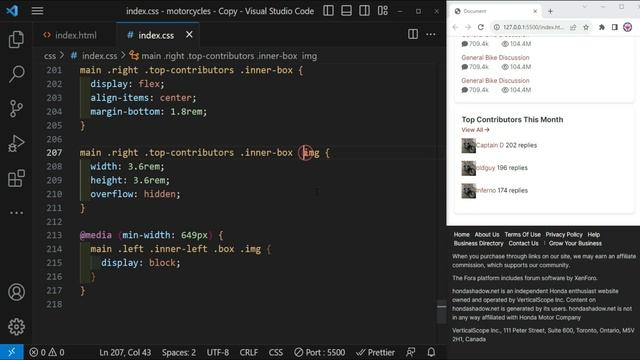Image resolution: width=640 pixels, height=360 pixels.
Task: Bookmark this page with the star icon
Action: [586, 27]
